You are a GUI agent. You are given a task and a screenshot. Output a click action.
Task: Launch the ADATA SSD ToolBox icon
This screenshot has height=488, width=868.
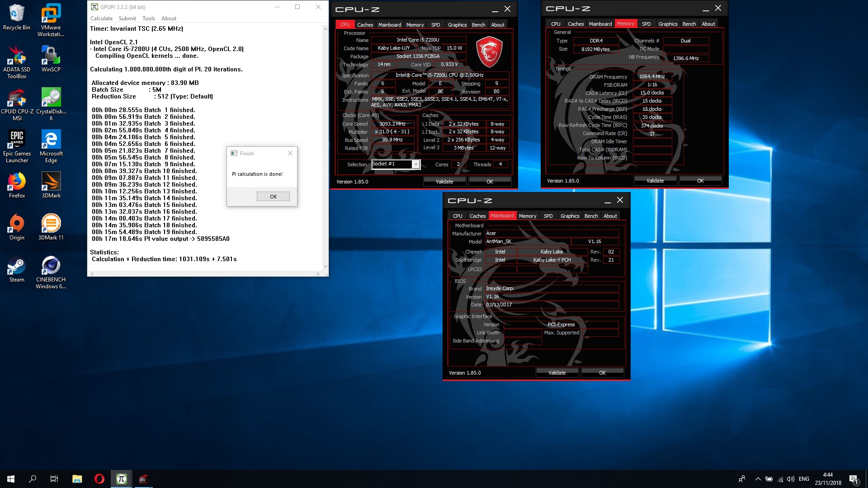tap(17, 62)
